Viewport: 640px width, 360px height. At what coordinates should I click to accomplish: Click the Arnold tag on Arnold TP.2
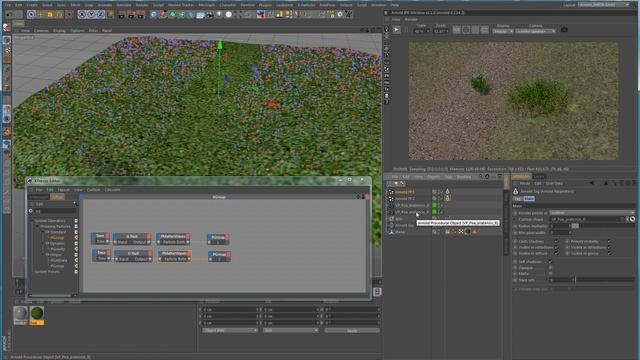[447, 198]
